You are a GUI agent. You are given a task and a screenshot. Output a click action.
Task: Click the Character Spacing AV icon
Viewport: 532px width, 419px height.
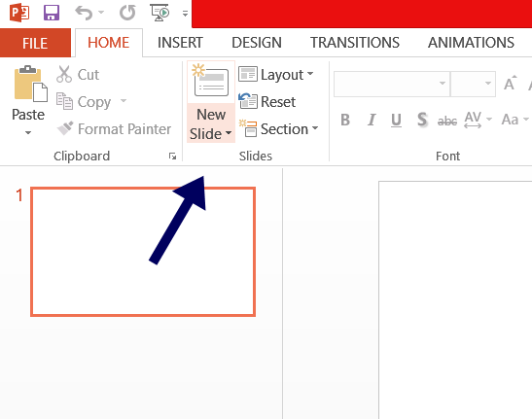point(473,120)
